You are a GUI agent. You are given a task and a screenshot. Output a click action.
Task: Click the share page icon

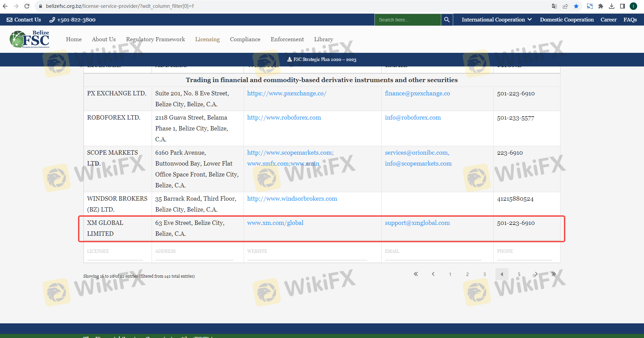point(565,6)
